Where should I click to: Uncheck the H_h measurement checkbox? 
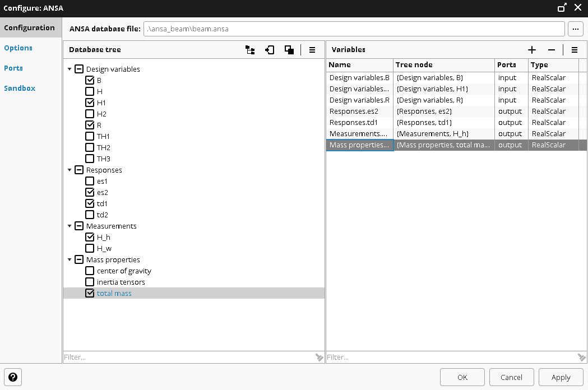[90, 238]
